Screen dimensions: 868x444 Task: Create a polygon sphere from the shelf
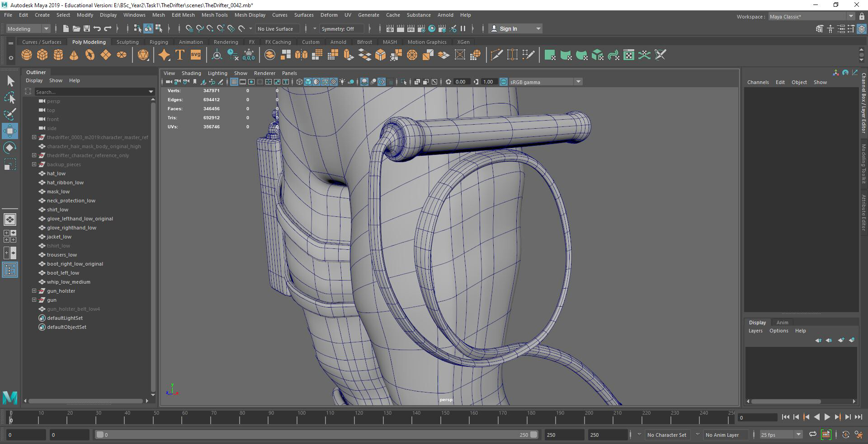[26, 55]
